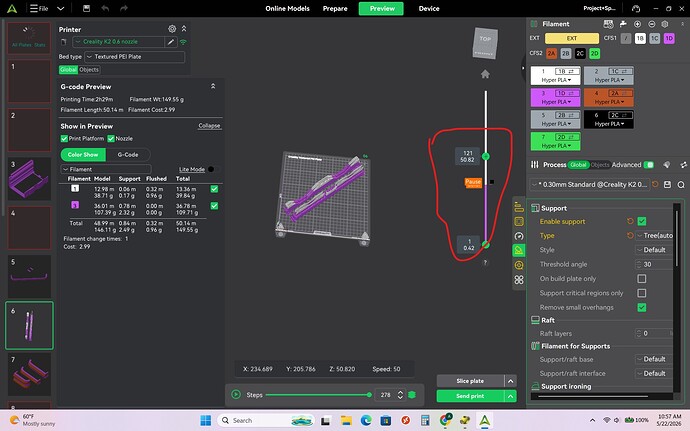Image resolution: width=690 pixels, height=431 pixels.
Task: Reset process preset with orange revert icon
Action: click(655, 184)
